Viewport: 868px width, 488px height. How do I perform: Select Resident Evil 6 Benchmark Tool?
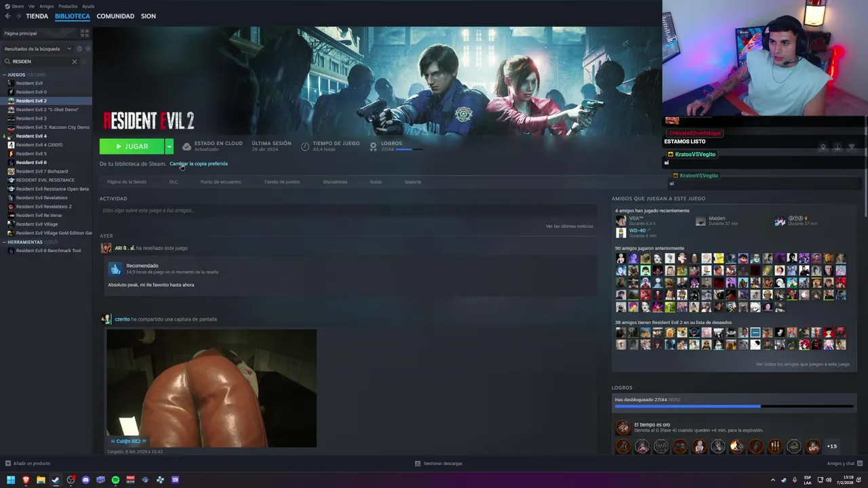click(47, 250)
